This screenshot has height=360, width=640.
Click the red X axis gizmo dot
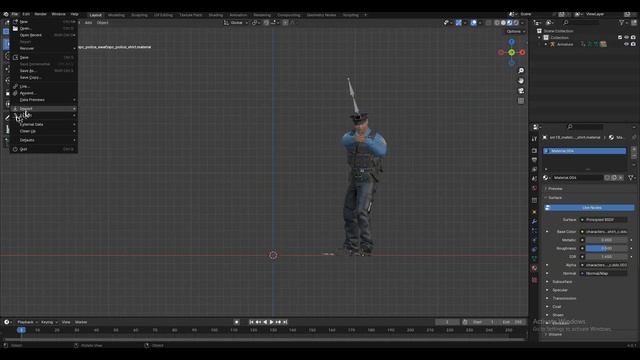coord(522,52)
